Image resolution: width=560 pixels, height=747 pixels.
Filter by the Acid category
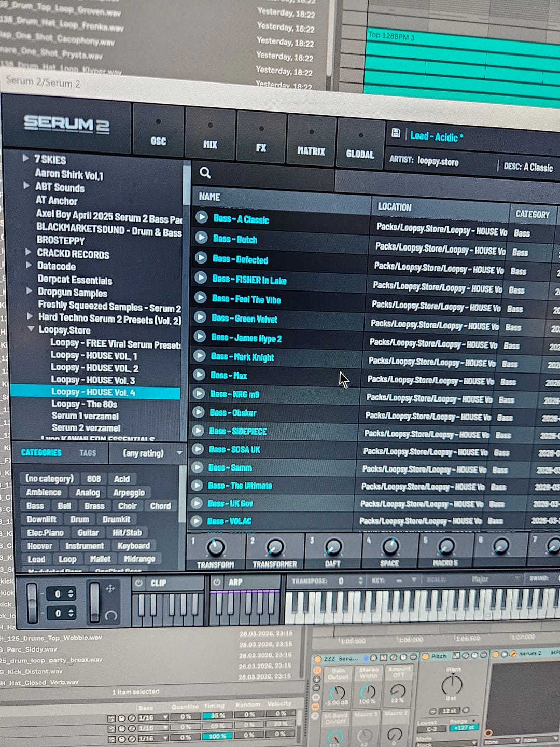coord(122,479)
